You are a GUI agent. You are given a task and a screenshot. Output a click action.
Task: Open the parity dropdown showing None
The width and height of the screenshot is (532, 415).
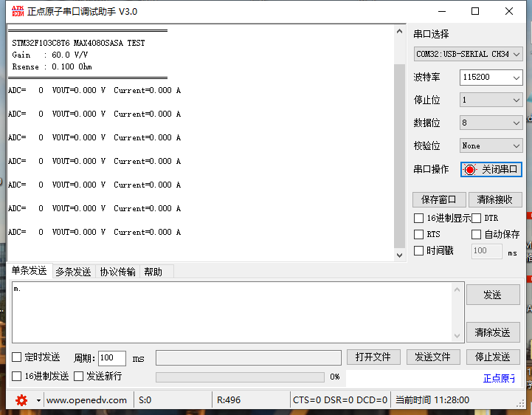pyautogui.click(x=491, y=145)
